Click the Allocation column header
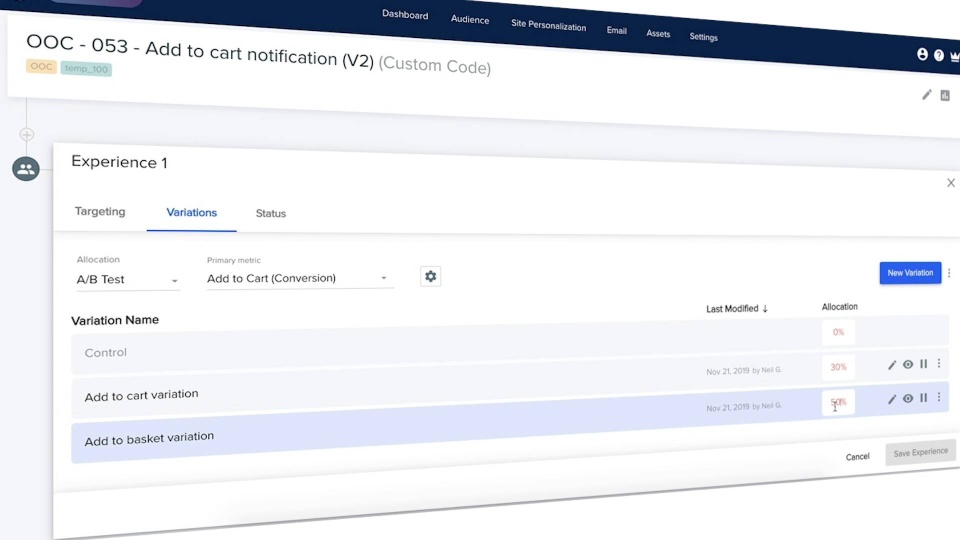Viewport: 960px width, 540px height. [x=839, y=307]
